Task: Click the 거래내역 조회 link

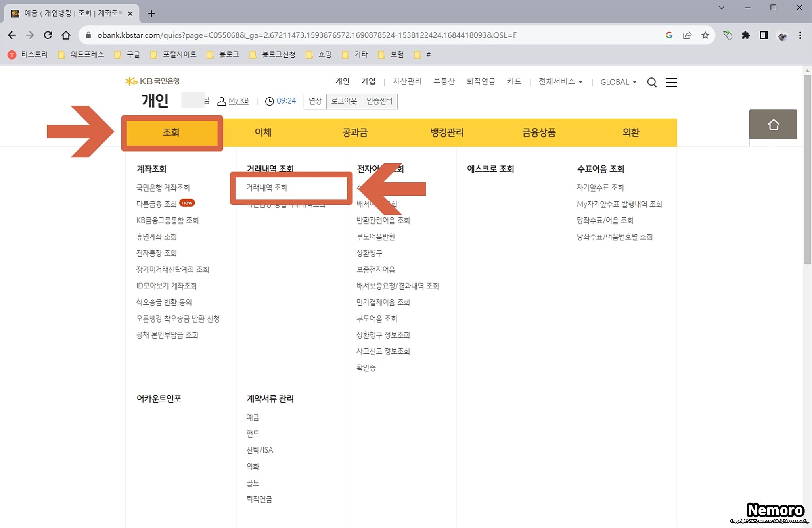Action: tap(266, 188)
